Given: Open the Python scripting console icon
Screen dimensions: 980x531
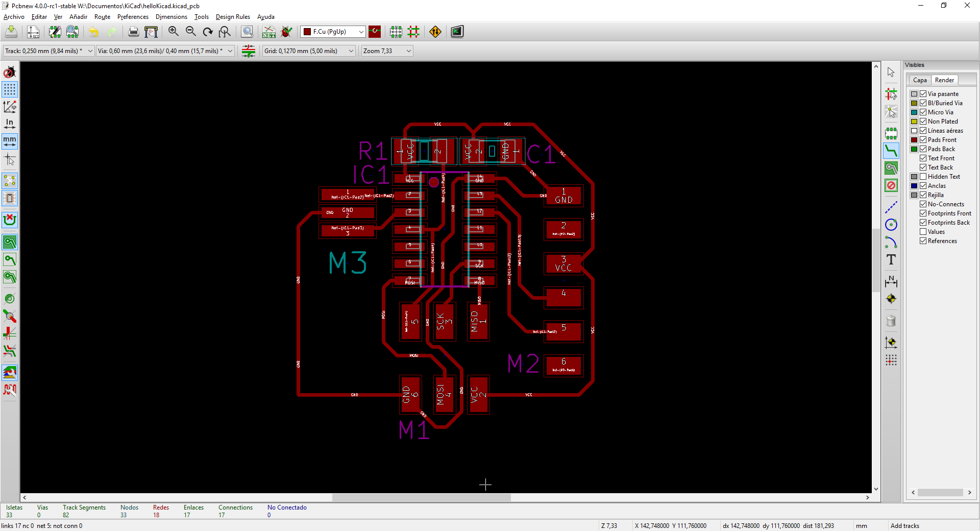Looking at the screenshot, I should [457, 32].
